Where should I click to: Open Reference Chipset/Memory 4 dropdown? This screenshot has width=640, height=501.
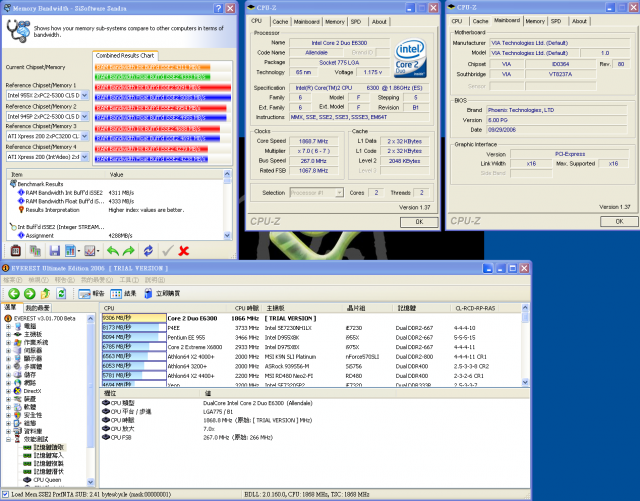point(84,157)
